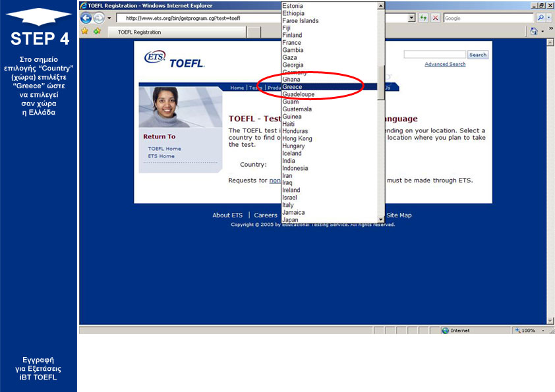Choose Haiti from the country list
555x392 pixels.
[x=329, y=124]
